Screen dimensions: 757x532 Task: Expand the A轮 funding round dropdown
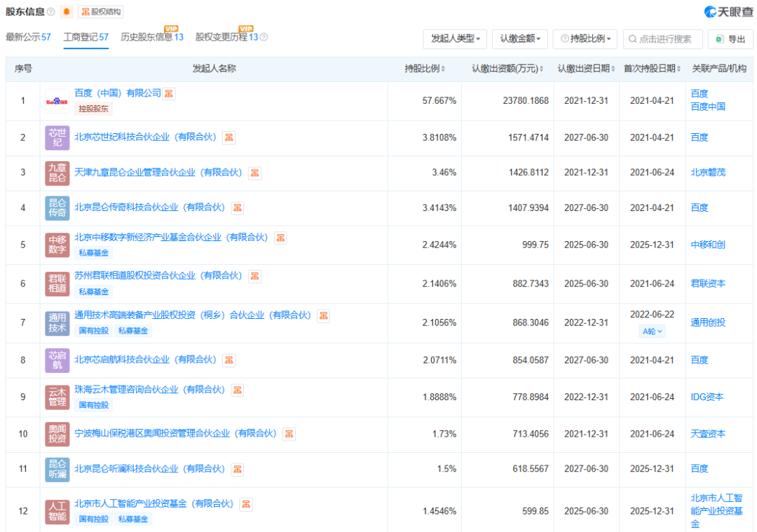(652, 331)
